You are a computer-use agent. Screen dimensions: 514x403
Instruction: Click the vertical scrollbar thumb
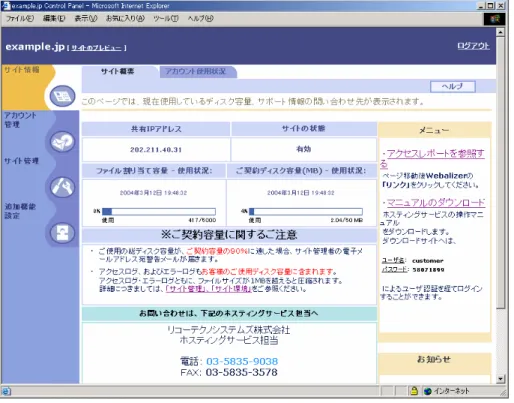[x=500, y=173]
